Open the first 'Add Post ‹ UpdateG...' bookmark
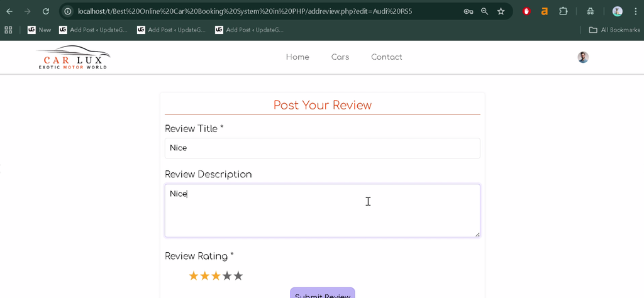 [x=93, y=30]
